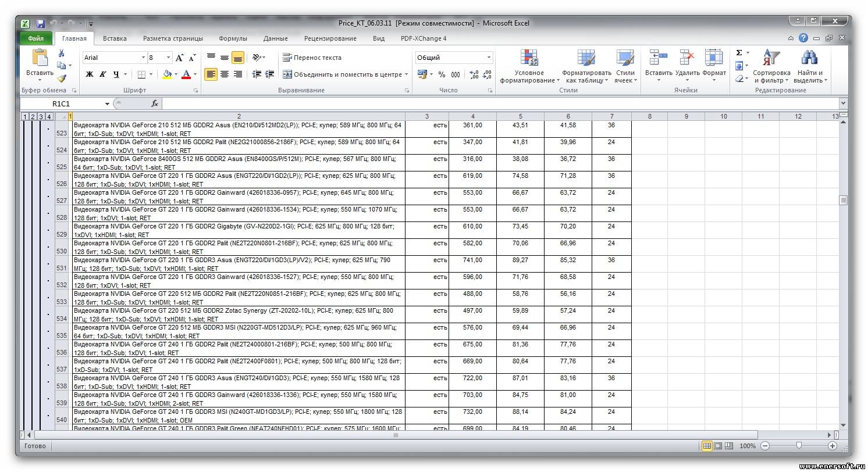Open the Arial font name dropdown

(143, 58)
